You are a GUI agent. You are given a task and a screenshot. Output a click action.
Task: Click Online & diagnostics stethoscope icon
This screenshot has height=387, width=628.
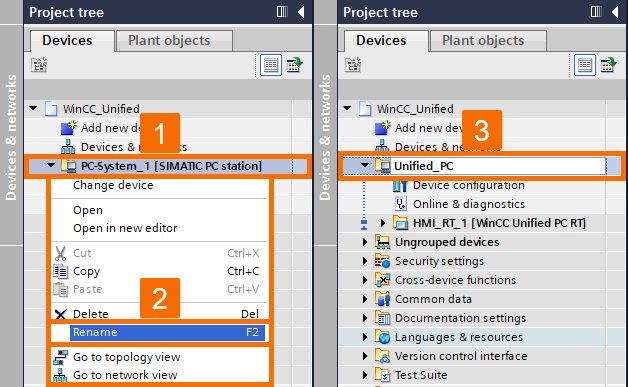click(401, 204)
